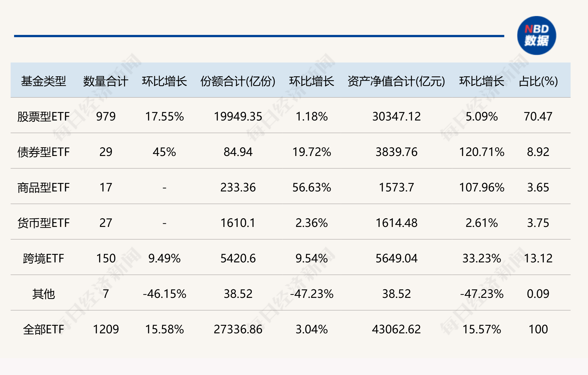Select the 30347.12 net asset value cell
The image size is (588, 375).
[x=396, y=117]
